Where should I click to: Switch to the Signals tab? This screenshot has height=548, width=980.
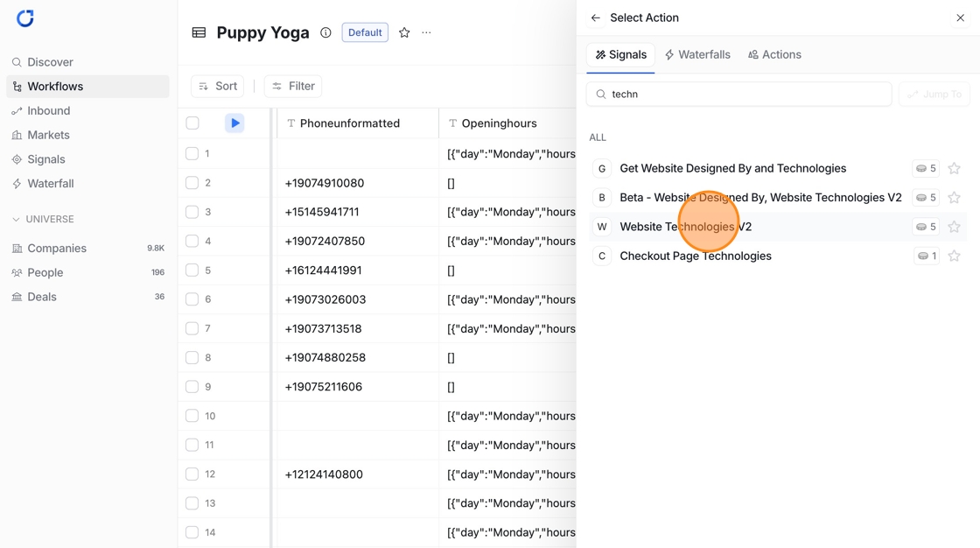(620, 55)
